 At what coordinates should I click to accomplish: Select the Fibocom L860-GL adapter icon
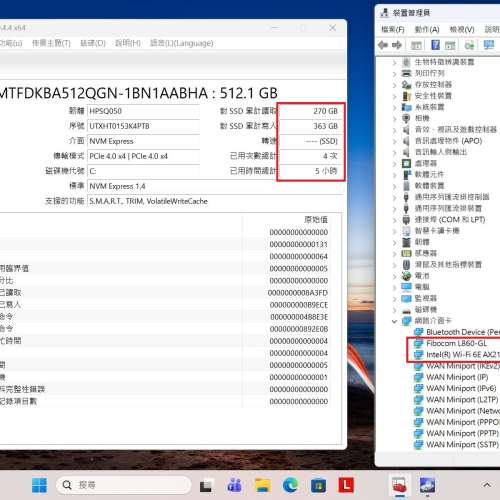[418, 343]
